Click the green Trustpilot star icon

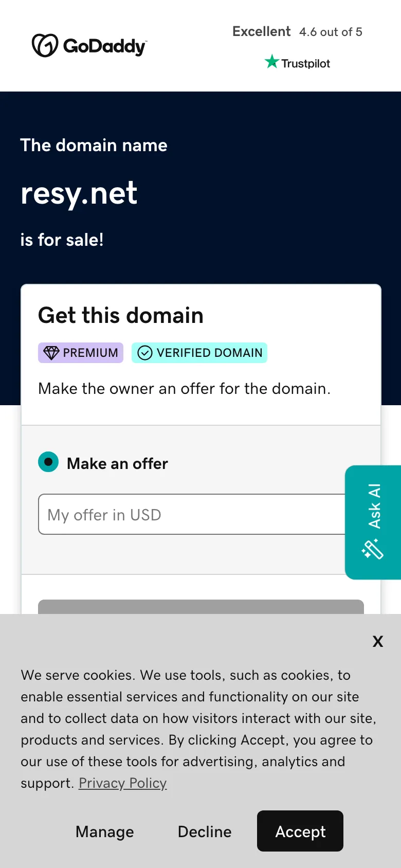coord(271,62)
